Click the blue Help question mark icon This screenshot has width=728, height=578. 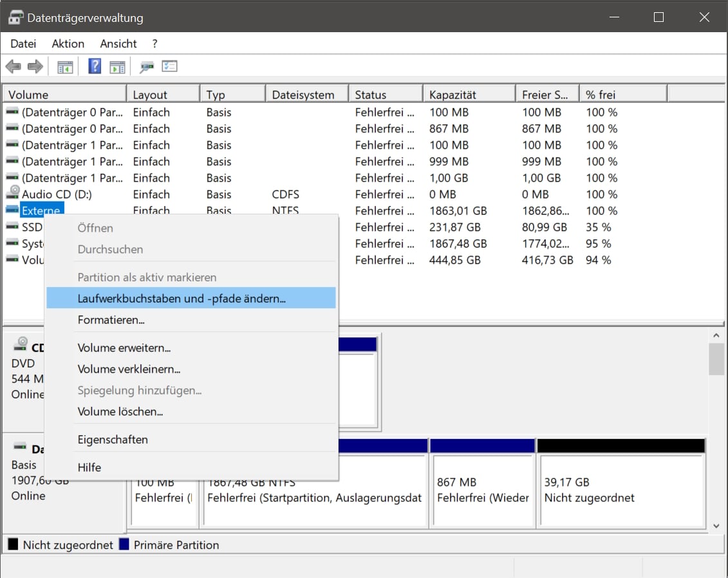pyautogui.click(x=95, y=66)
